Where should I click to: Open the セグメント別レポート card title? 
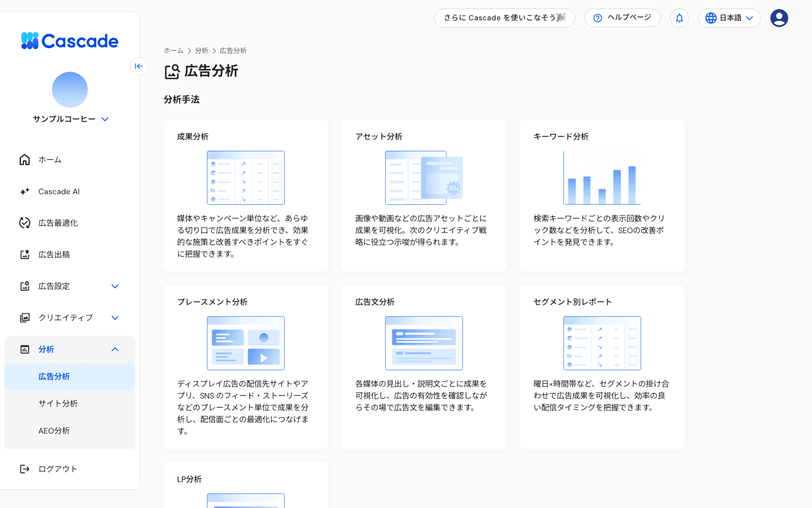coord(573,302)
